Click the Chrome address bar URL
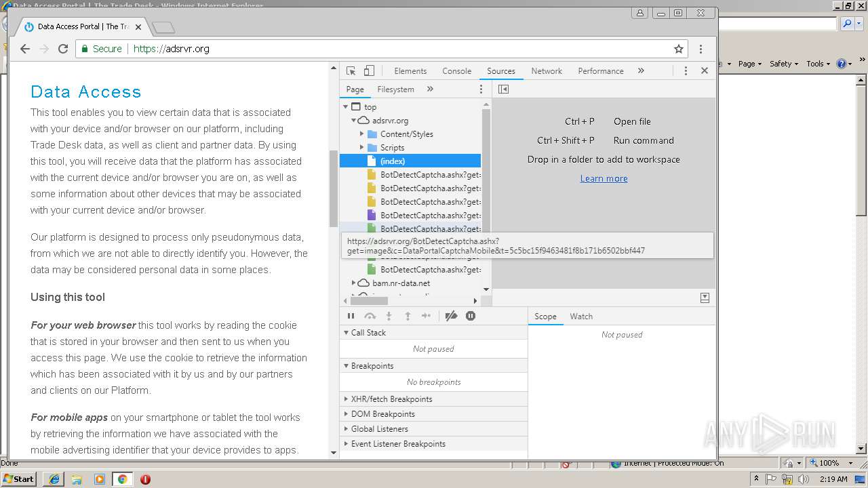The image size is (868, 488). click(x=172, y=49)
